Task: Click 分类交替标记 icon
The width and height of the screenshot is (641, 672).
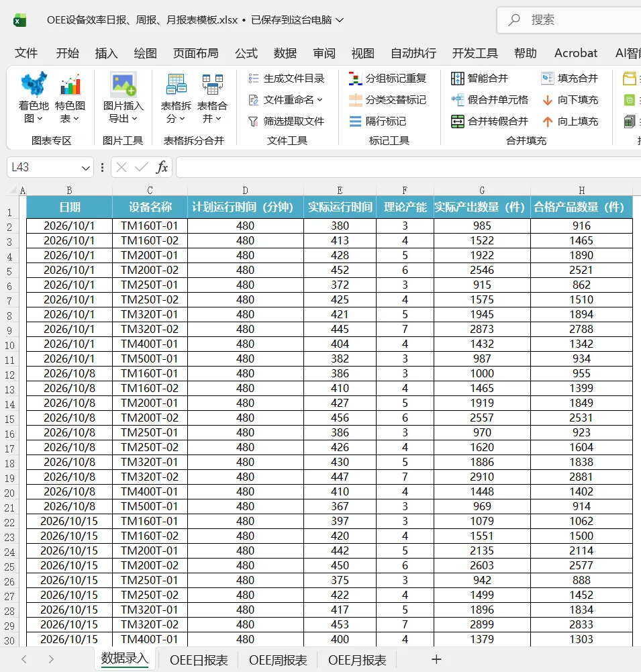Action: (355, 100)
